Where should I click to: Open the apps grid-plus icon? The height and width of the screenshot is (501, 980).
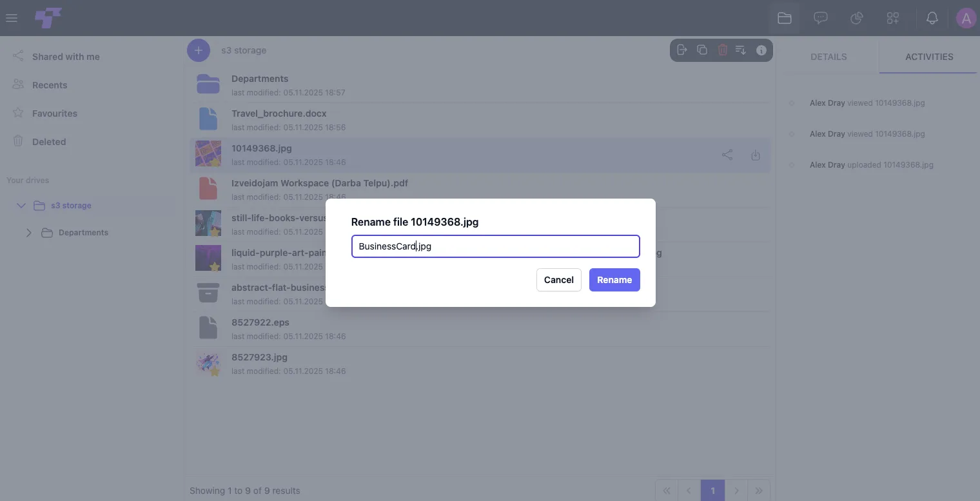pos(893,18)
